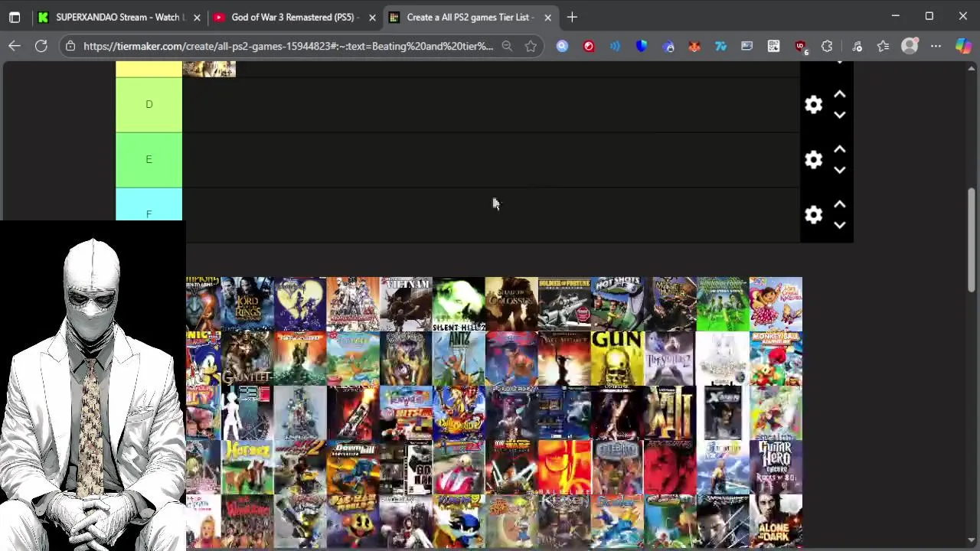Pick the Antz game cover
This screenshot has width=980, height=551.
click(x=459, y=358)
